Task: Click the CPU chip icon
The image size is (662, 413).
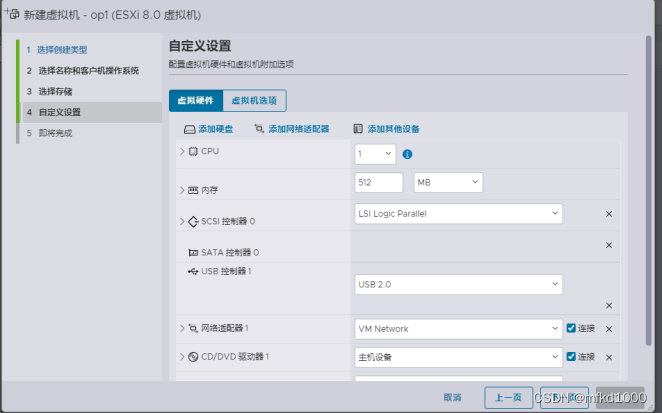Action: (193, 151)
